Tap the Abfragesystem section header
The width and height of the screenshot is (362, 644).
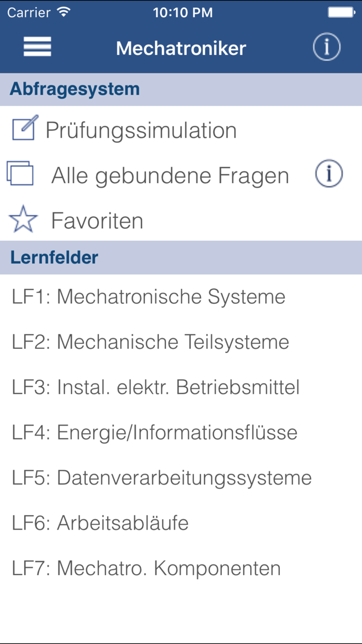(69, 89)
